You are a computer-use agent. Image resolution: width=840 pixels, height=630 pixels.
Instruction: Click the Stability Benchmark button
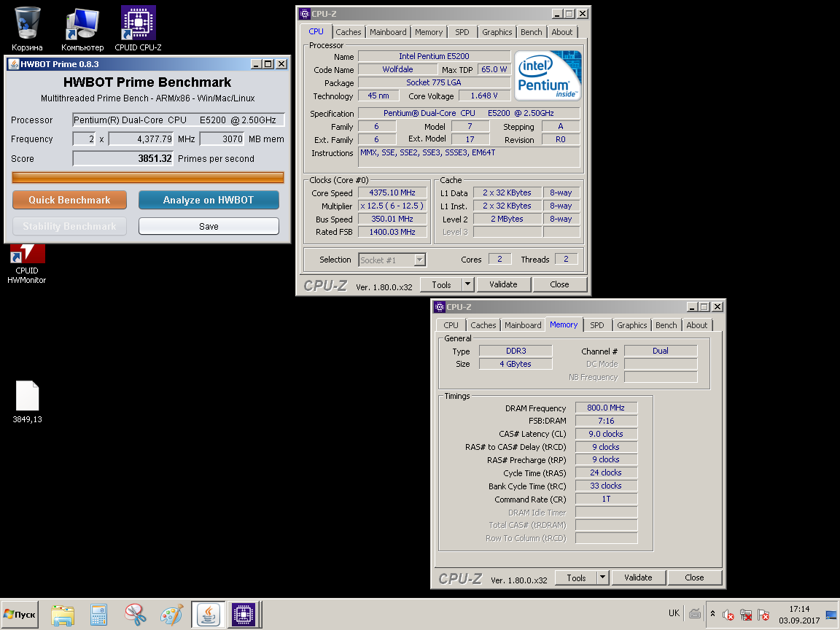(x=70, y=226)
